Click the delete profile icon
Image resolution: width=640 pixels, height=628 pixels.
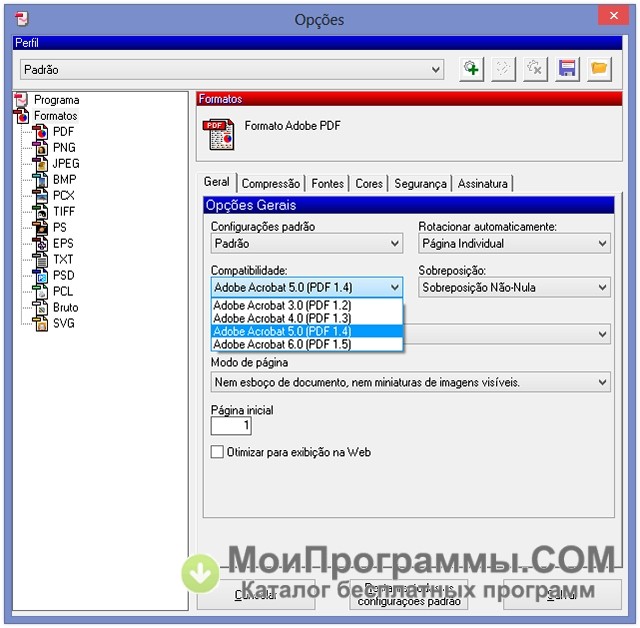coord(535,69)
